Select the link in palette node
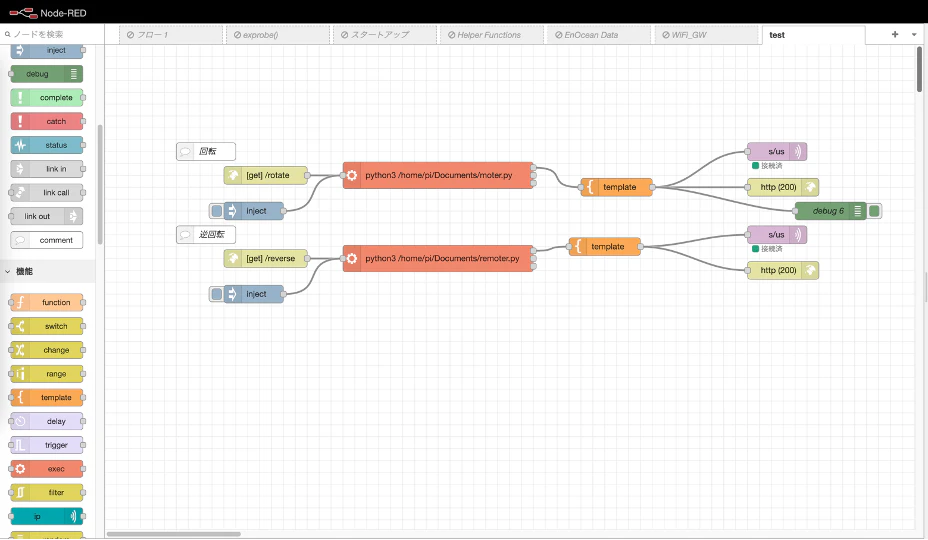The width and height of the screenshot is (928, 540). tap(47, 169)
